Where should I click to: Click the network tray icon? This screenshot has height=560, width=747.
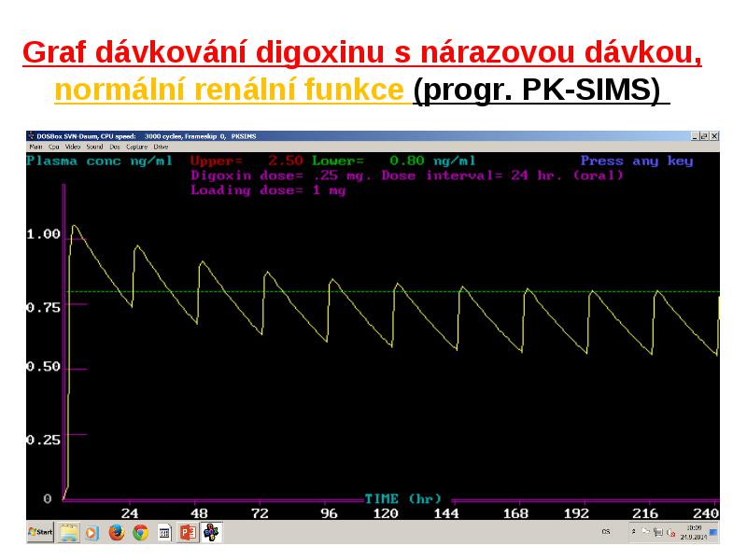pyautogui.click(x=658, y=532)
